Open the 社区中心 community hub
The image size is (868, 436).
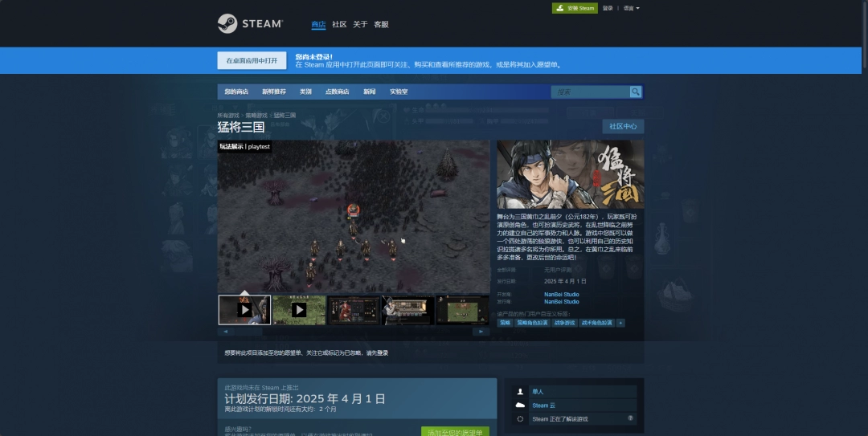point(623,126)
